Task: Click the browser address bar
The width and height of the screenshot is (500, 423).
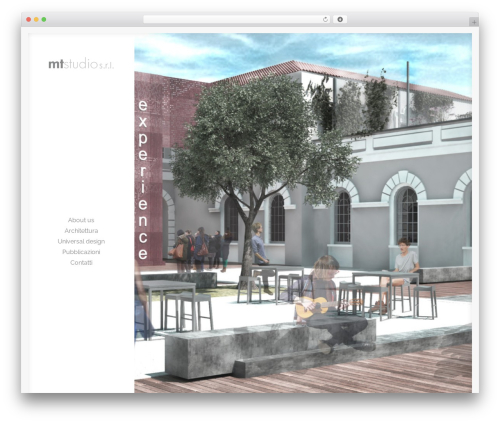Action: coord(236,20)
